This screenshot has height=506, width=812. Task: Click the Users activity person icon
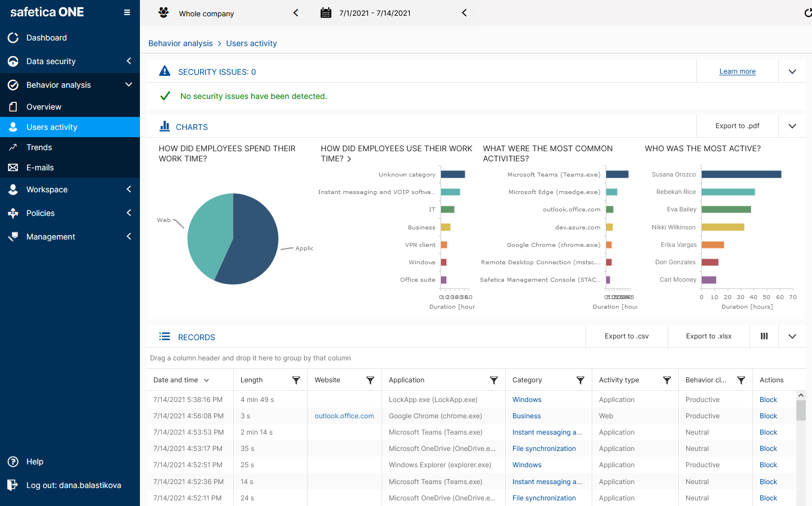[x=13, y=127]
